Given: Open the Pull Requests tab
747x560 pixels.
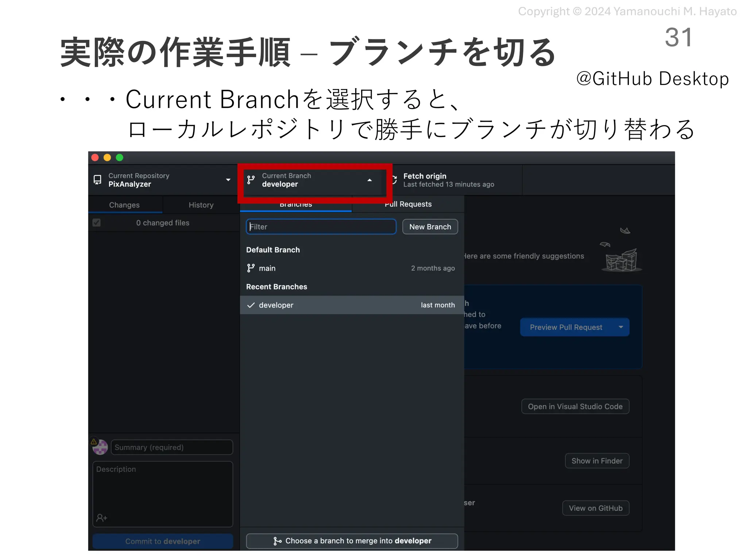Looking at the screenshot, I should 408,204.
